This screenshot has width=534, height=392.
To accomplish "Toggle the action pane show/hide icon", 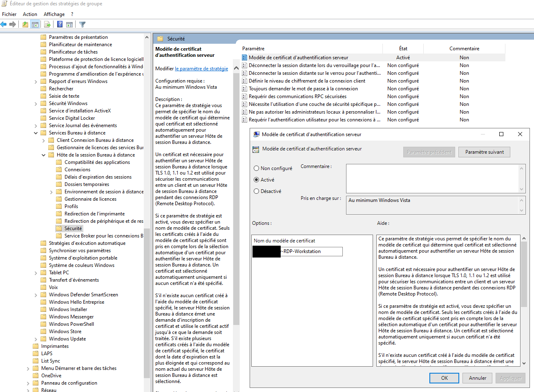I will (x=69, y=25).
